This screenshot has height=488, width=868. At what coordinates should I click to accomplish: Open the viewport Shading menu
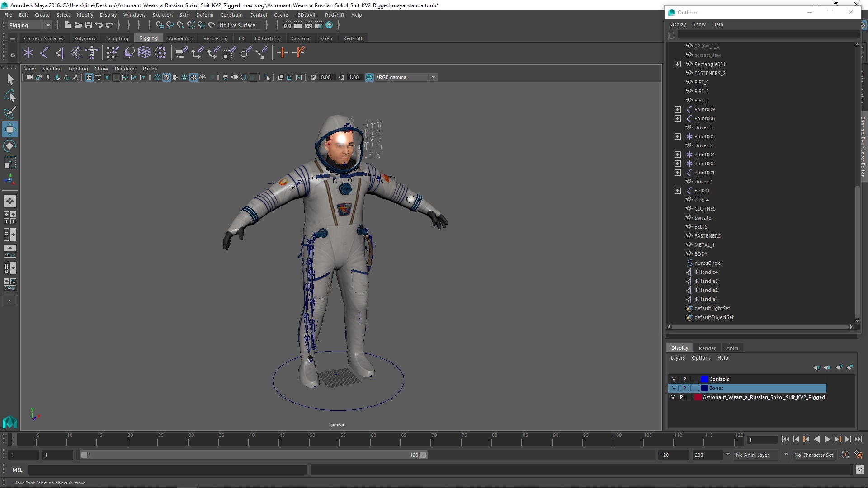pyautogui.click(x=52, y=69)
